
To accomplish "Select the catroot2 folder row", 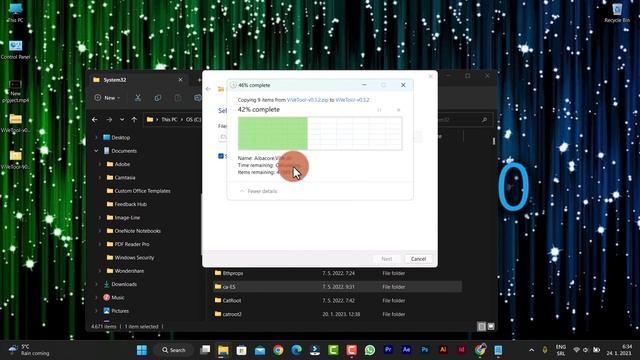I will tap(337, 314).
